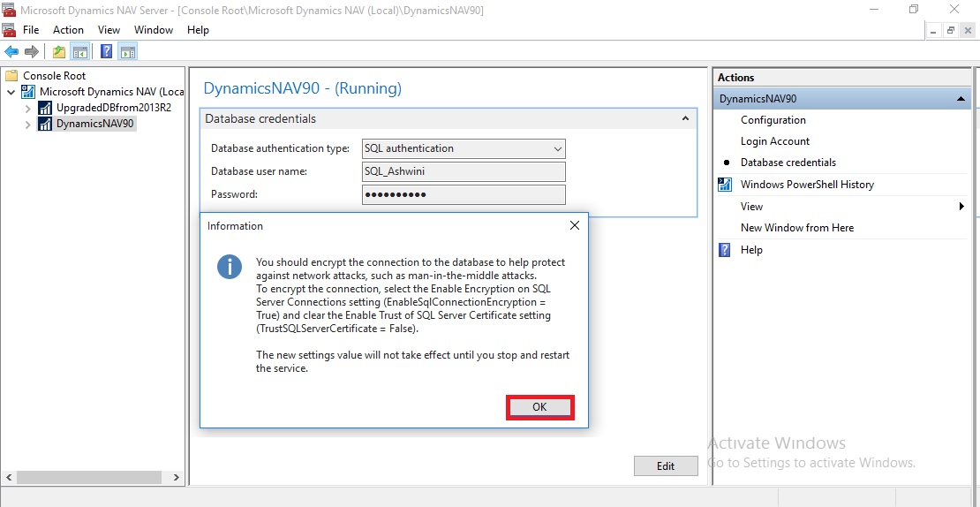Screen dimensions: 980x507
Task: Click the DynamicsNAV90 - (Running) heading
Action: pyautogui.click(x=303, y=88)
